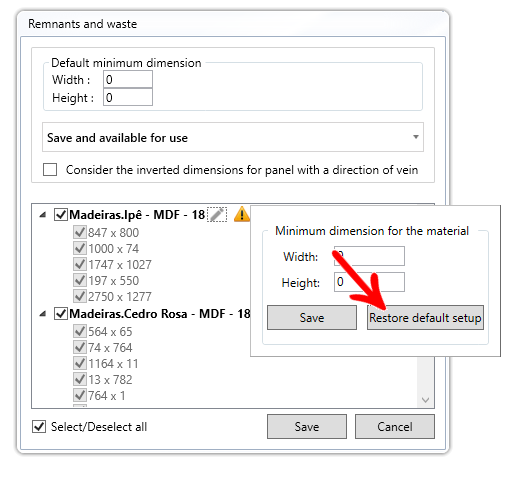Viewport: 531px width, 484px height.
Task: Toggle the 2750 x 1277 remnant checkbox
Action: click(x=80, y=296)
